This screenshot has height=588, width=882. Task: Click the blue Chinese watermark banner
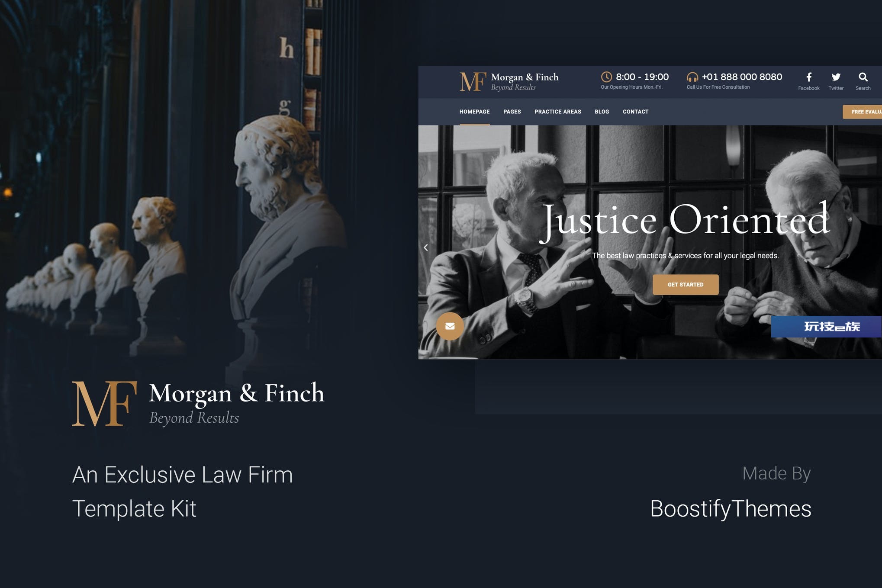click(x=826, y=327)
